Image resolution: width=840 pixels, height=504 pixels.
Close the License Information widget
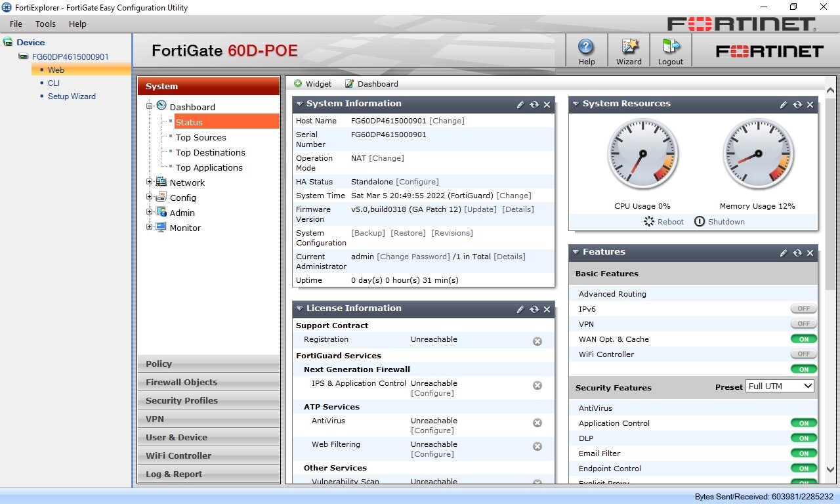547,309
